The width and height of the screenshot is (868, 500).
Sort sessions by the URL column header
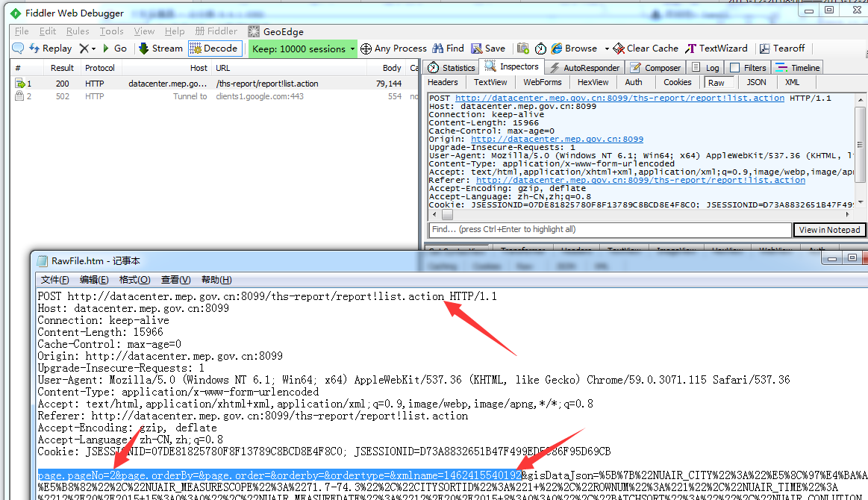[x=289, y=68]
